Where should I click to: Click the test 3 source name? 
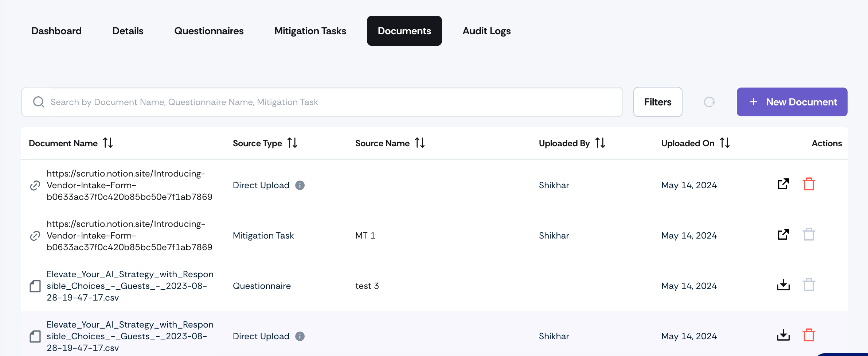point(367,286)
